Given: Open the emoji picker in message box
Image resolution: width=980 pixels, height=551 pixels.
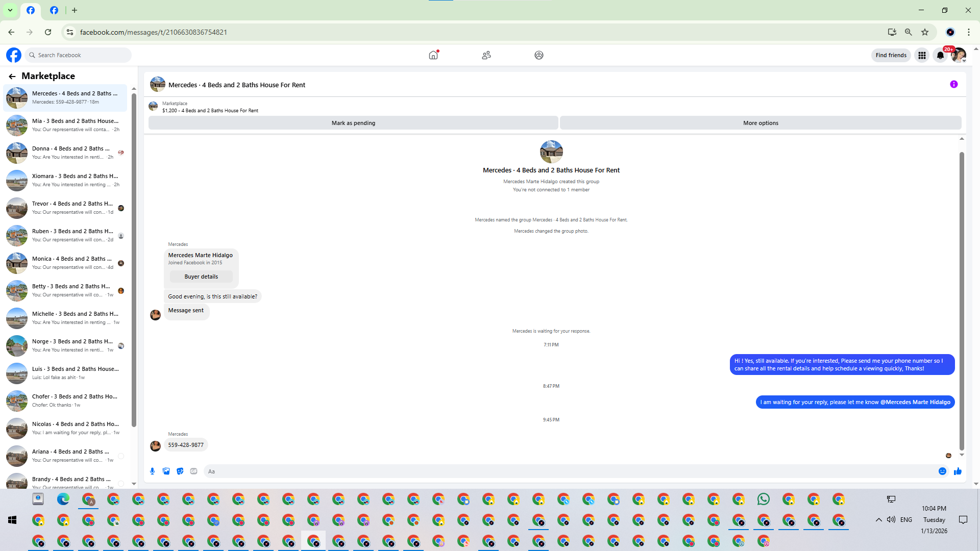Looking at the screenshot, I should click(942, 471).
